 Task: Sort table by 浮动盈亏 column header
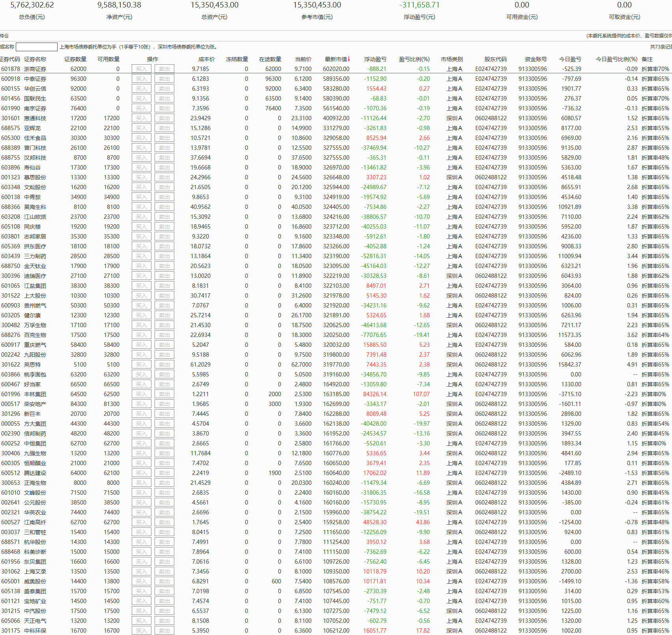click(x=375, y=59)
